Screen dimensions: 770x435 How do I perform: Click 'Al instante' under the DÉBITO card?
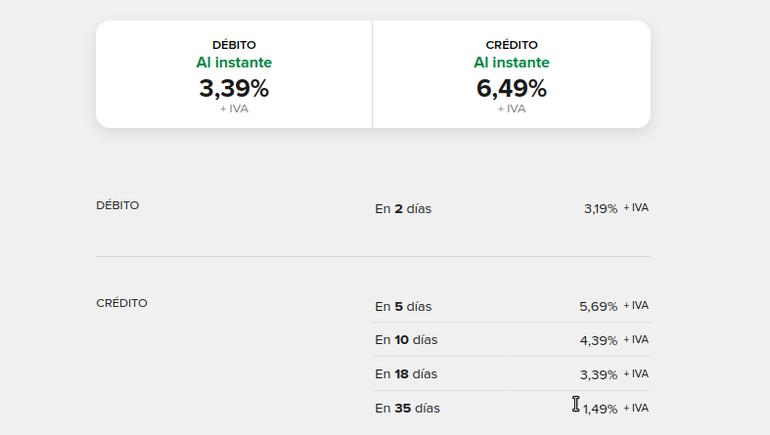(234, 63)
